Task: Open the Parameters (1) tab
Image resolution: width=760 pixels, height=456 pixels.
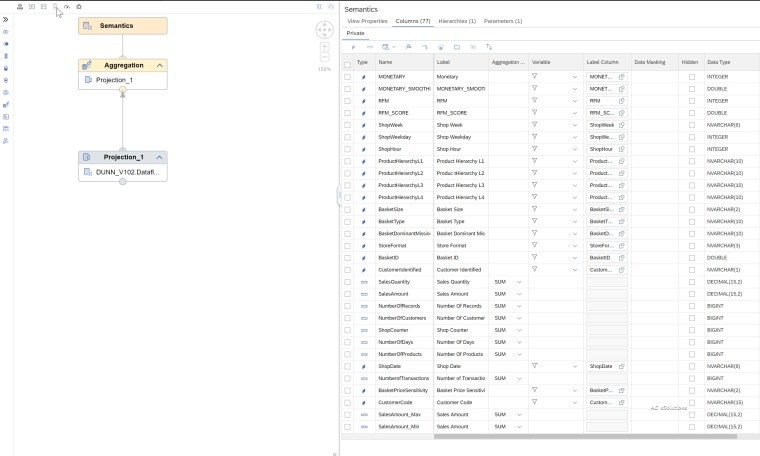Action: pyautogui.click(x=503, y=21)
